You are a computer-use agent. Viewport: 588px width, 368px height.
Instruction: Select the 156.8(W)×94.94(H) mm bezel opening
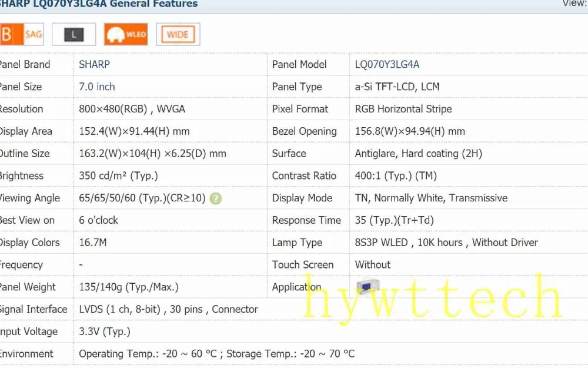coord(410,131)
